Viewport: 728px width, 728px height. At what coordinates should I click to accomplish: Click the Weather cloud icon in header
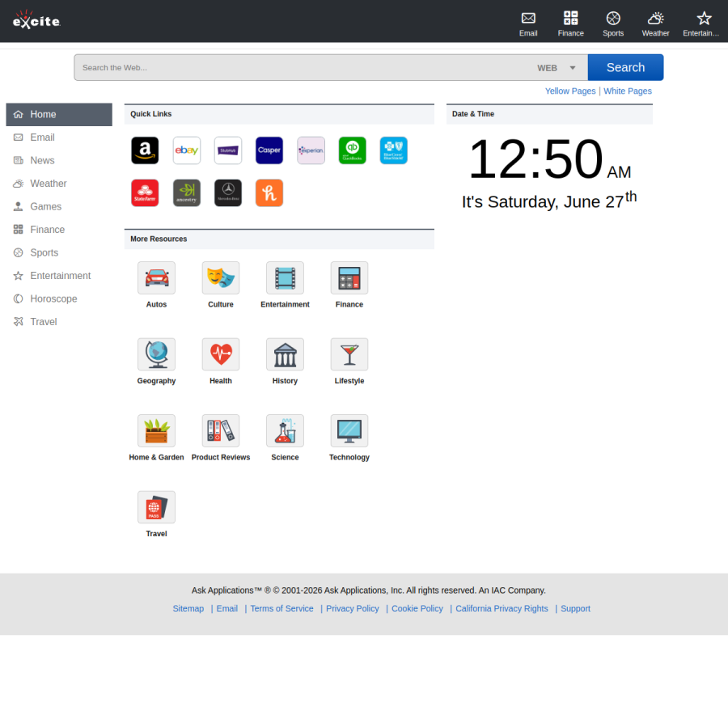655,18
